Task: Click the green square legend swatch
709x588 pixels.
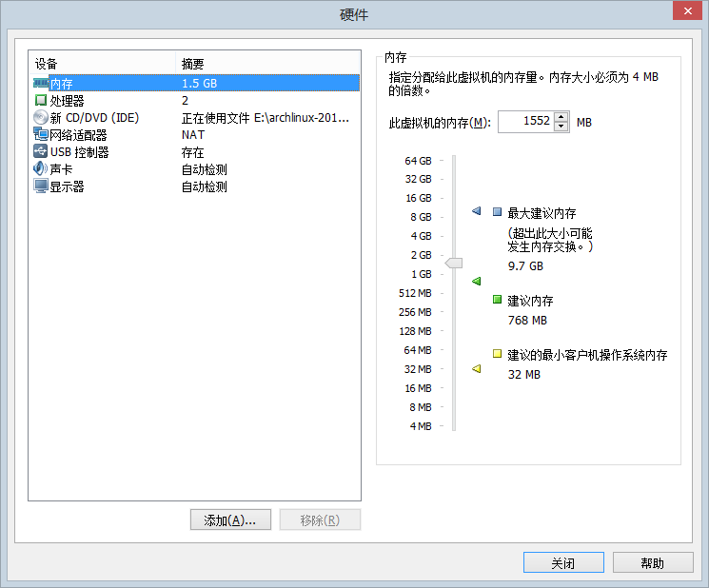Action: [497, 299]
